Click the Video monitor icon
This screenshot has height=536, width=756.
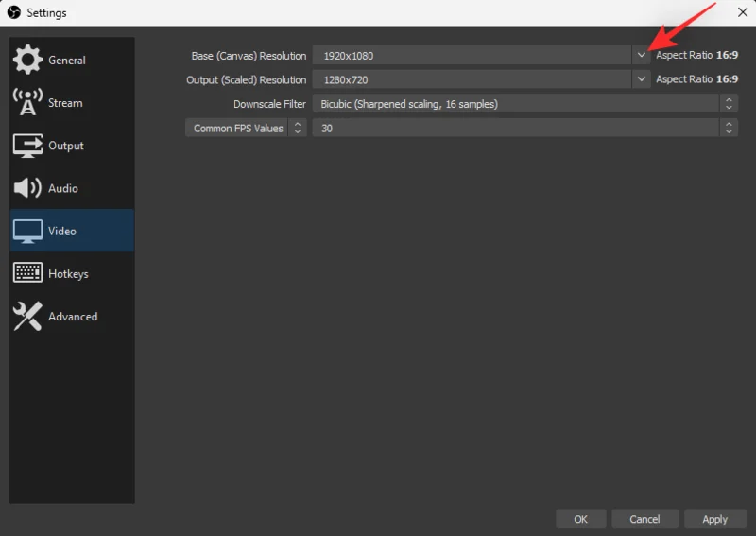click(x=27, y=231)
